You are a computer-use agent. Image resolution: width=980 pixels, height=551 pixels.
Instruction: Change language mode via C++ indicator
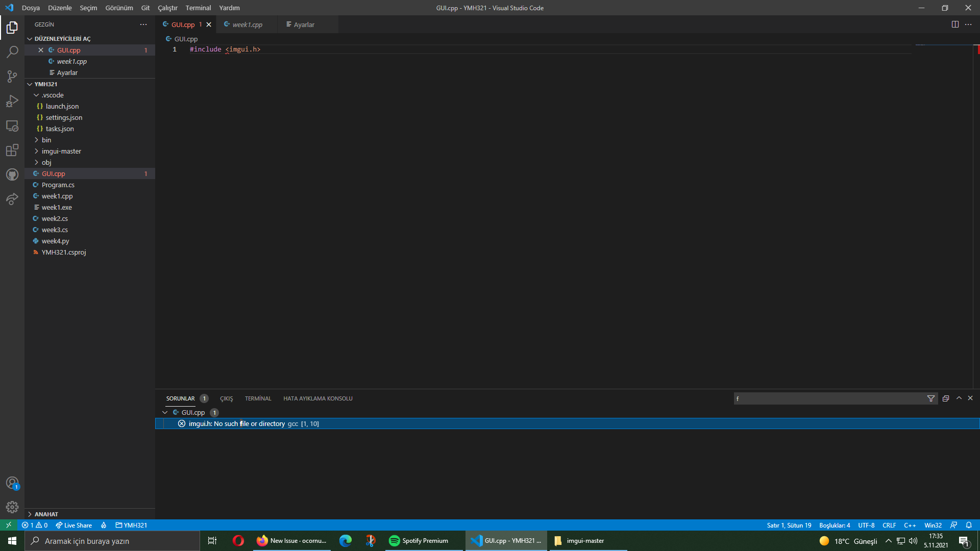[x=910, y=525]
